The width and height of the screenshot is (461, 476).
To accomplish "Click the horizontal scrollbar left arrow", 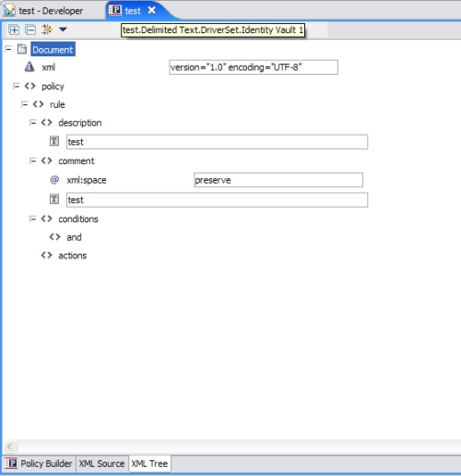I will click(10, 446).
